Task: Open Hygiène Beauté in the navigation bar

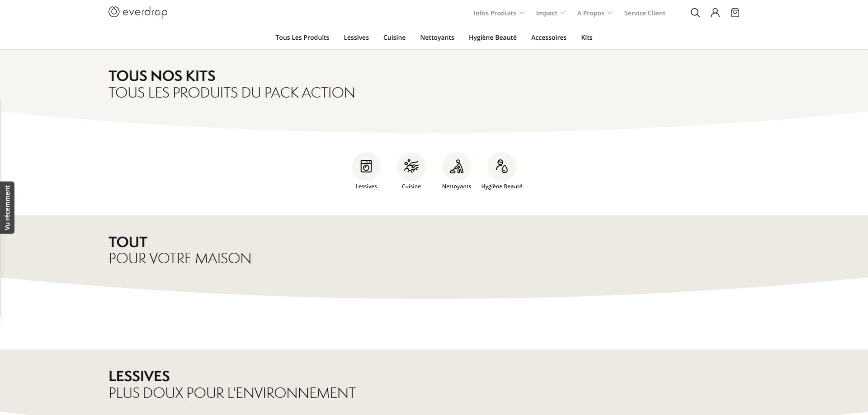Action: tap(493, 37)
